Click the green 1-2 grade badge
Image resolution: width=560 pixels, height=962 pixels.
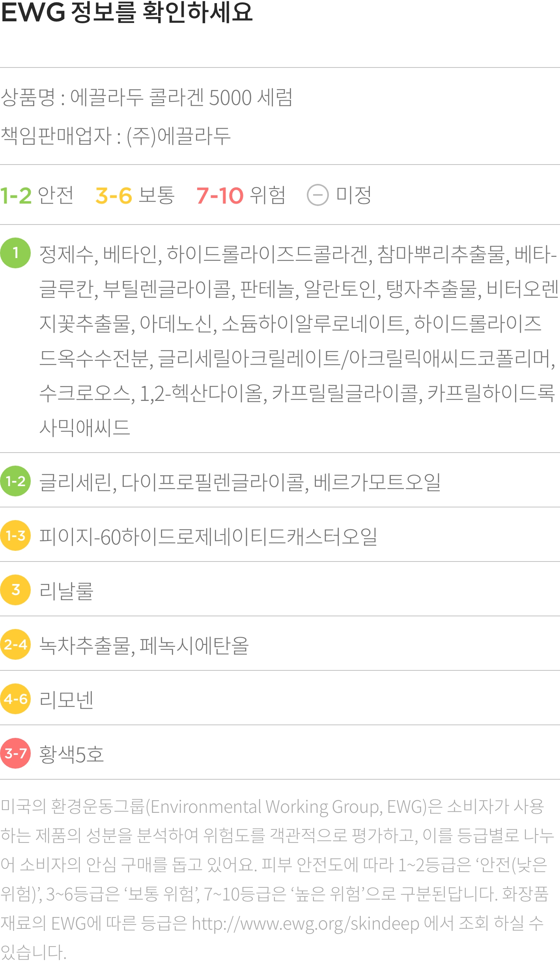[x=15, y=481]
